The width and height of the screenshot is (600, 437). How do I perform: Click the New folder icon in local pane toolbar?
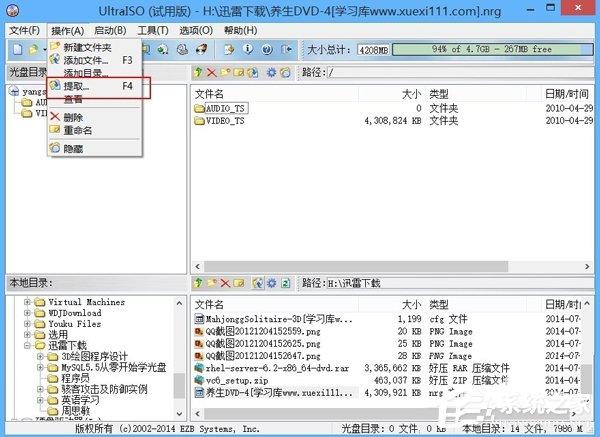[x=212, y=283]
